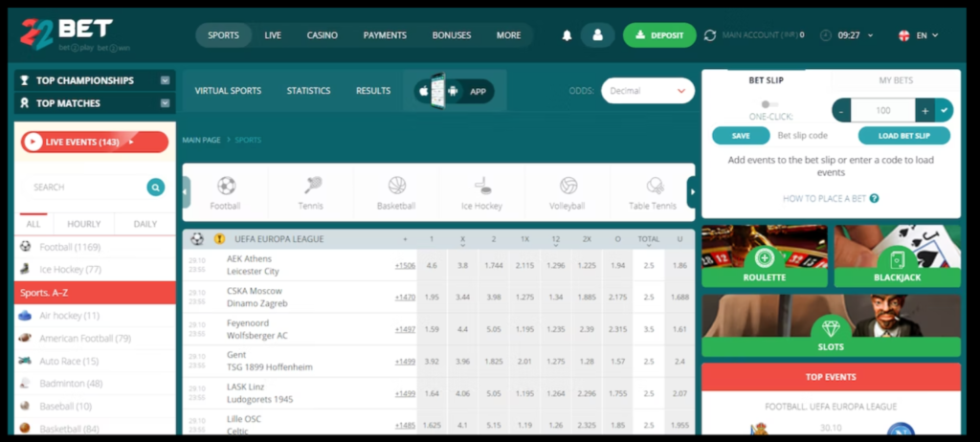Toggle the One-Click betting switch
This screenshot has width=980, height=442.
click(769, 104)
